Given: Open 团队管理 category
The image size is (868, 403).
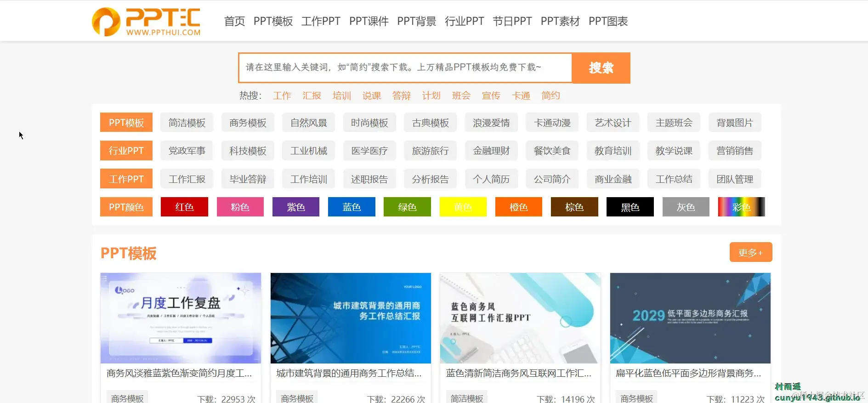Looking at the screenshot, I should pos(735,179).
